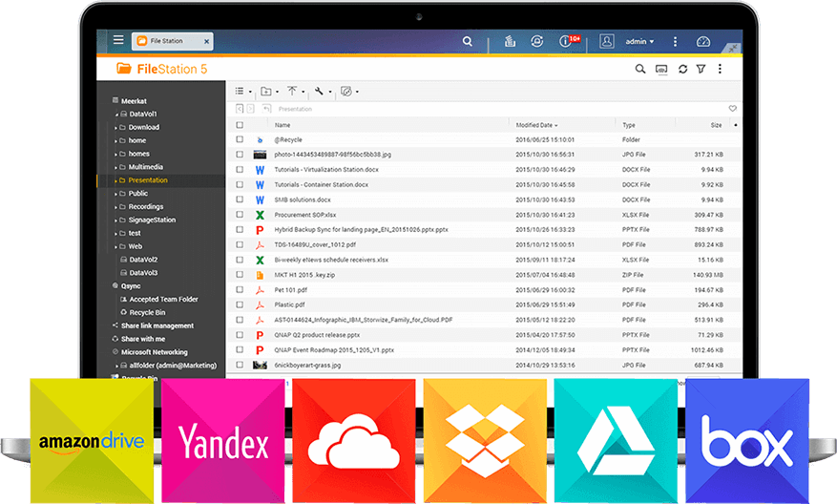Open the QNAP Event Roadmap 2015_1205_V1.pptx file name

334,350
